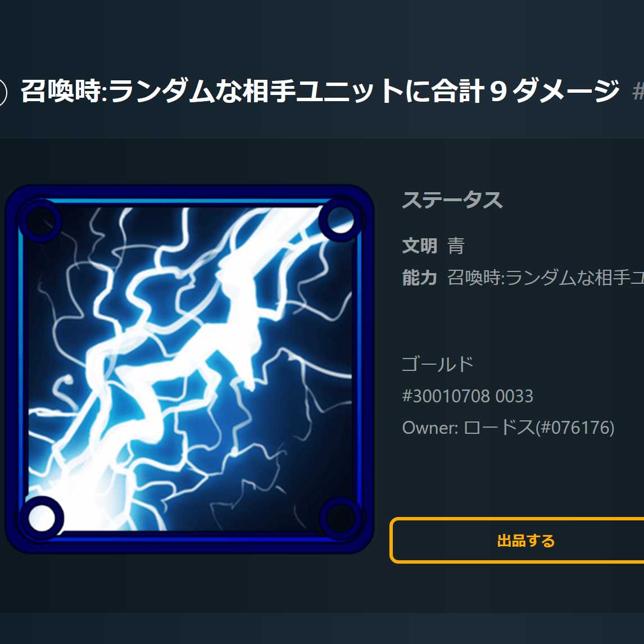This screenshot has width=644, height=644.
Task: Click the circular back icon beside the title
Action: coord(2,92)
